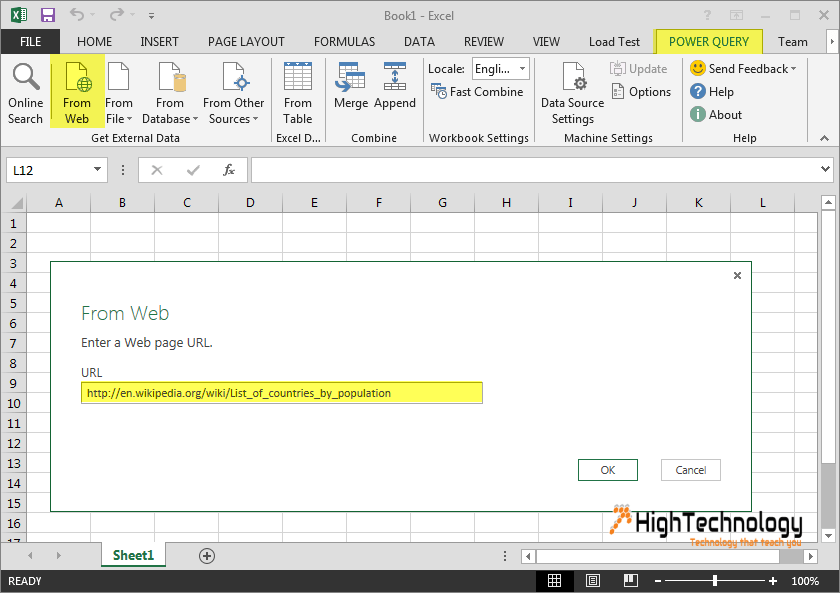The image size is (840, 593).
Task: Open the FILE menu
Action: (x=30, y=42)
